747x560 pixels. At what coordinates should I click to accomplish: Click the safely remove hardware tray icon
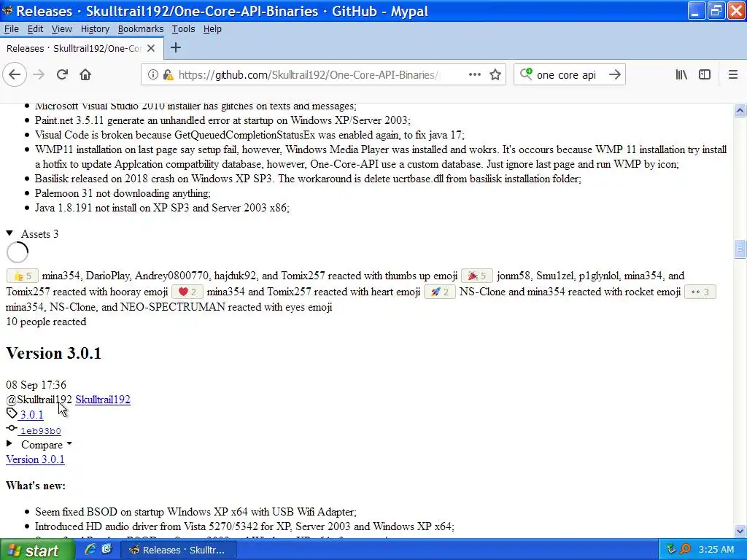click(x=671, y=550)
